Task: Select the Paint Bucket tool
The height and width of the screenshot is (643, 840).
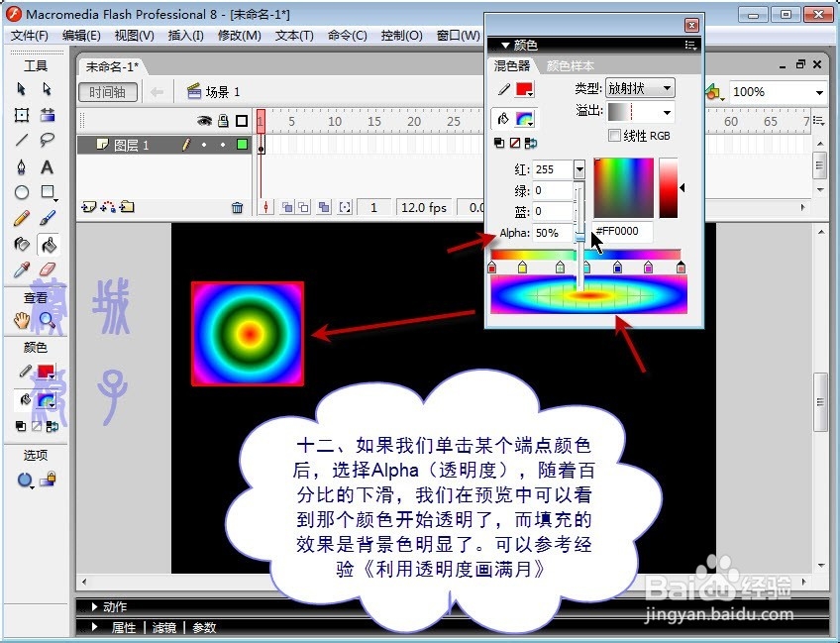Action: click(50, 246)
